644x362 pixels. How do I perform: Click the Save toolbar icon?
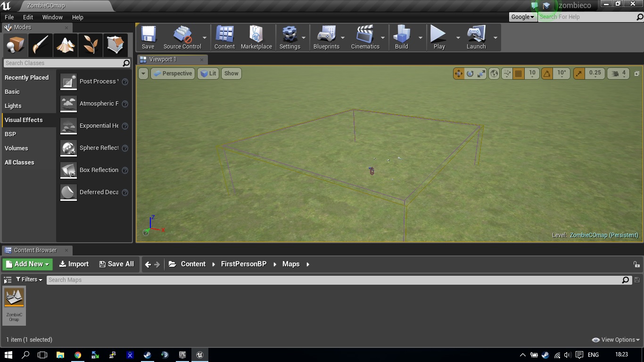coord(148,37)
